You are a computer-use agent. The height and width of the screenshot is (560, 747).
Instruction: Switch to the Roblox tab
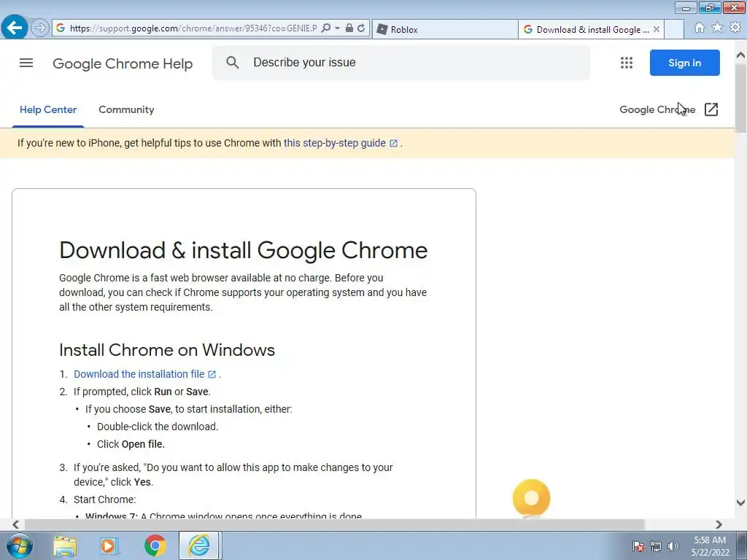tap(445, 29)
